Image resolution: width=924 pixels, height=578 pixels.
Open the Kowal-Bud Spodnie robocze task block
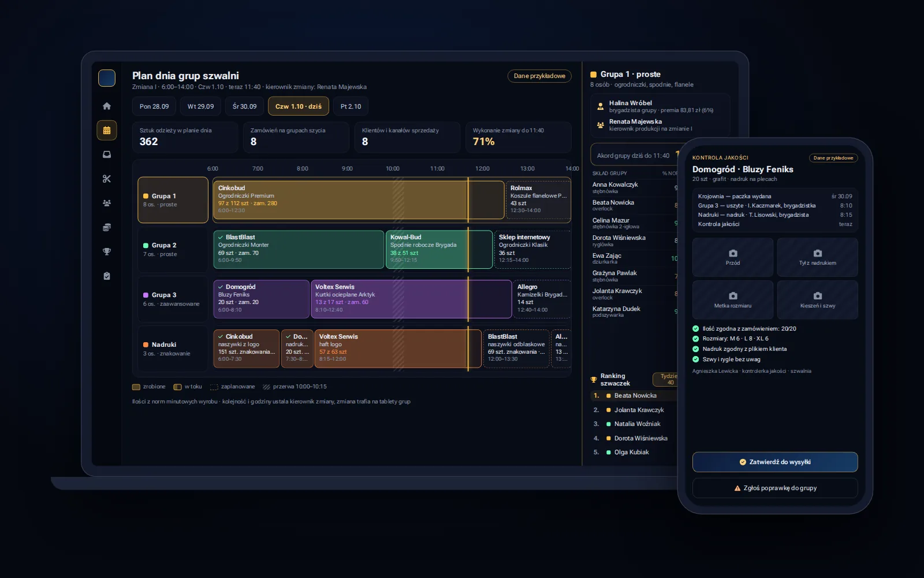[439, 249]
